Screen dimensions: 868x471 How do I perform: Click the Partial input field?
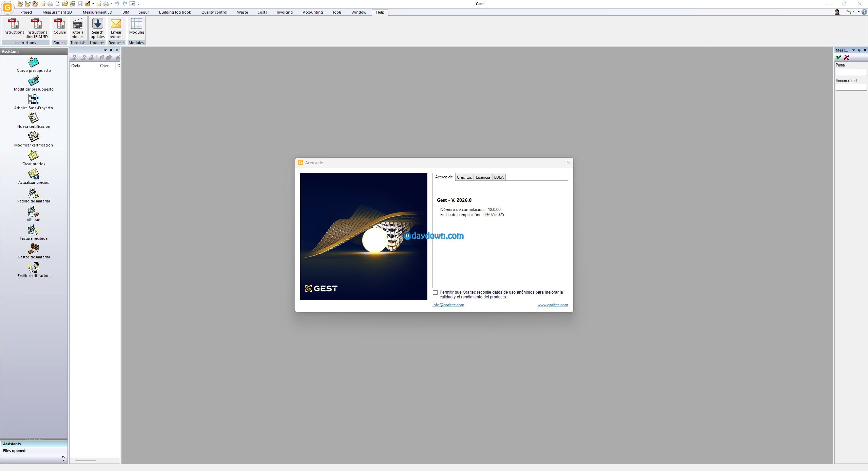point(851,72)
